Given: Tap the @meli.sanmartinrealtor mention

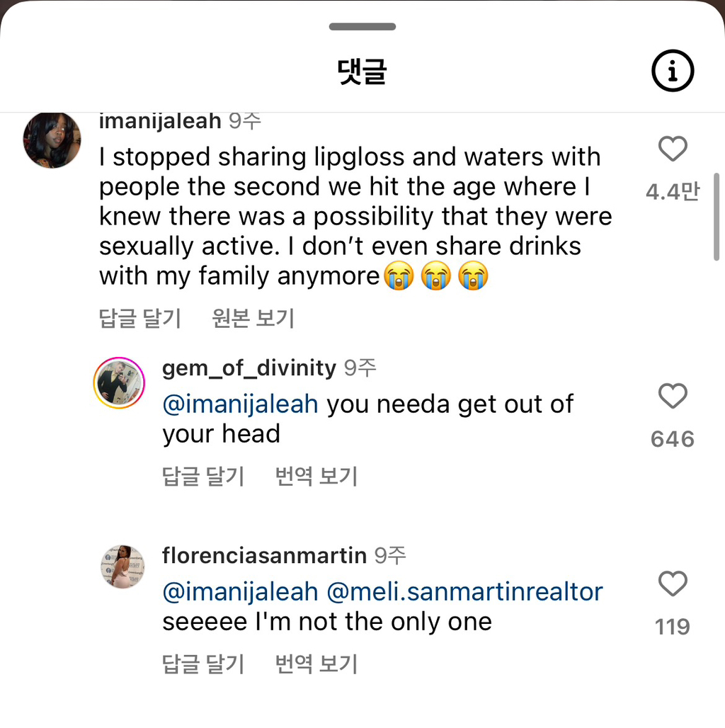Looking at the screenshot, I should pyautogui.click(x=464, y=591).
